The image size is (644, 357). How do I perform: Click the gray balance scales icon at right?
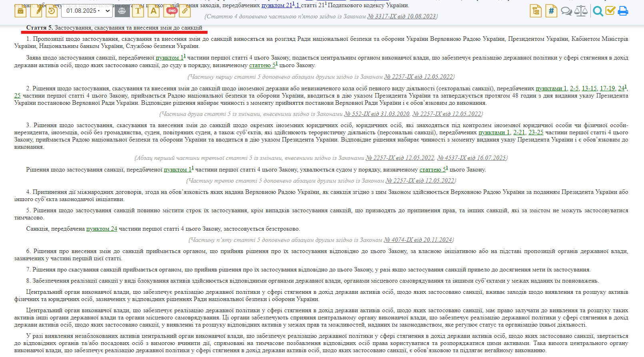click(581, 11)
